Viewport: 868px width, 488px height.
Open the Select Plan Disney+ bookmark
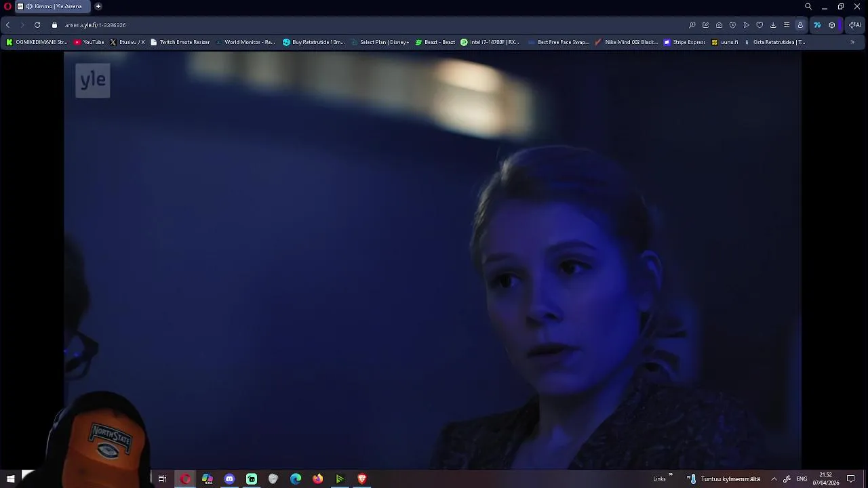380,42
